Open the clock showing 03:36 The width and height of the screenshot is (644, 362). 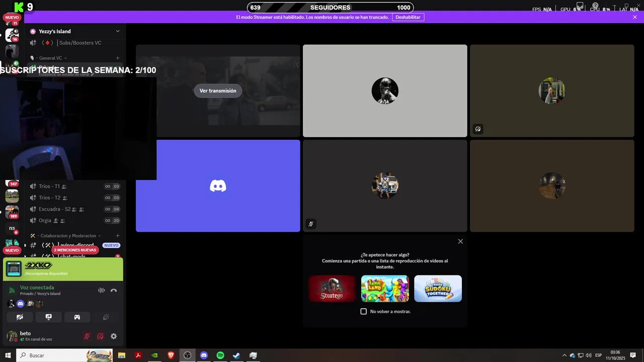(615, 355)
